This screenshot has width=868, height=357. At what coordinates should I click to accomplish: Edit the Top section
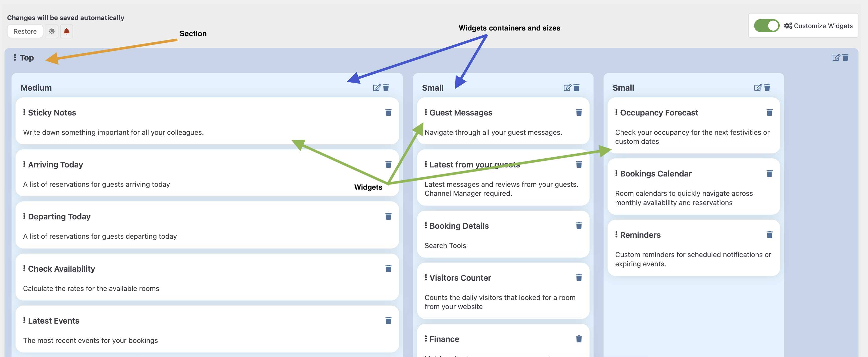pyautogui.click(x=836, y=58)
